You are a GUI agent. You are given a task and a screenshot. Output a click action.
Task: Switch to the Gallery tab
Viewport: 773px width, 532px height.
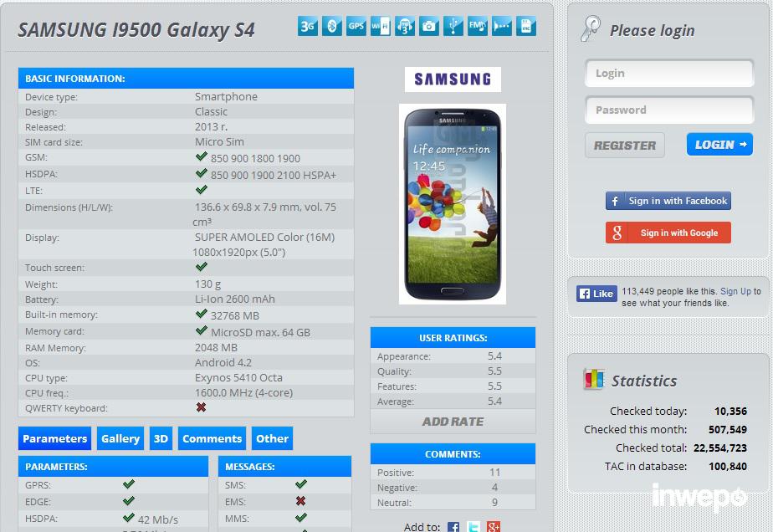[x=120, y=438]
